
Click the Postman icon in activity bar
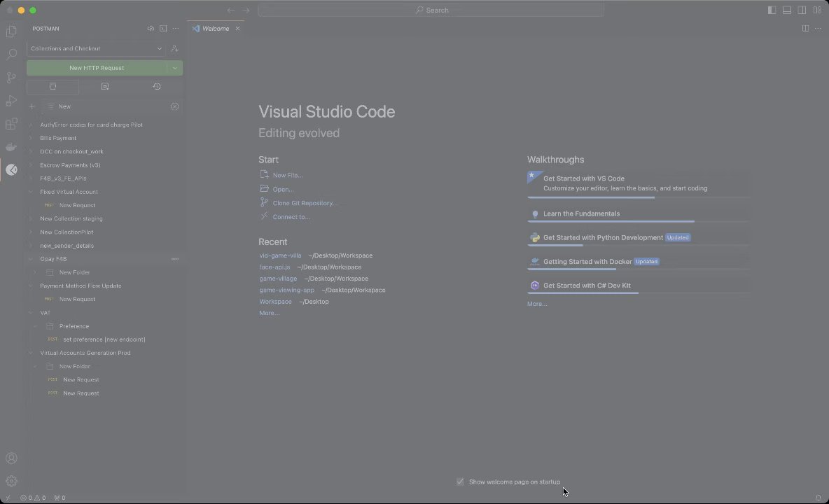[x=11, y=169]
